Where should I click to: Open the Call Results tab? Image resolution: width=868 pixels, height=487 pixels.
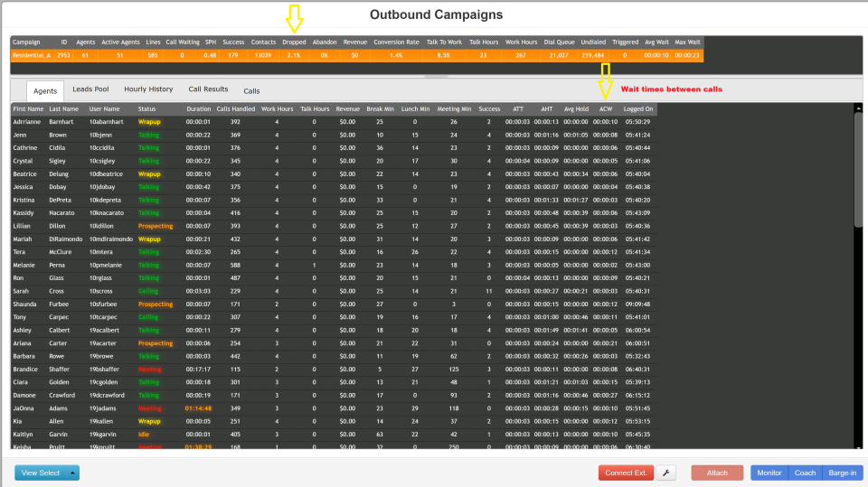(x=208, y=89)
